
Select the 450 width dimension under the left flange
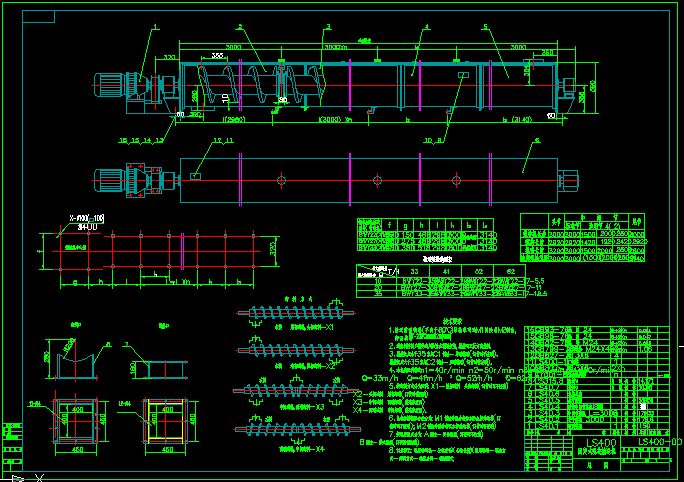point(77,449)
